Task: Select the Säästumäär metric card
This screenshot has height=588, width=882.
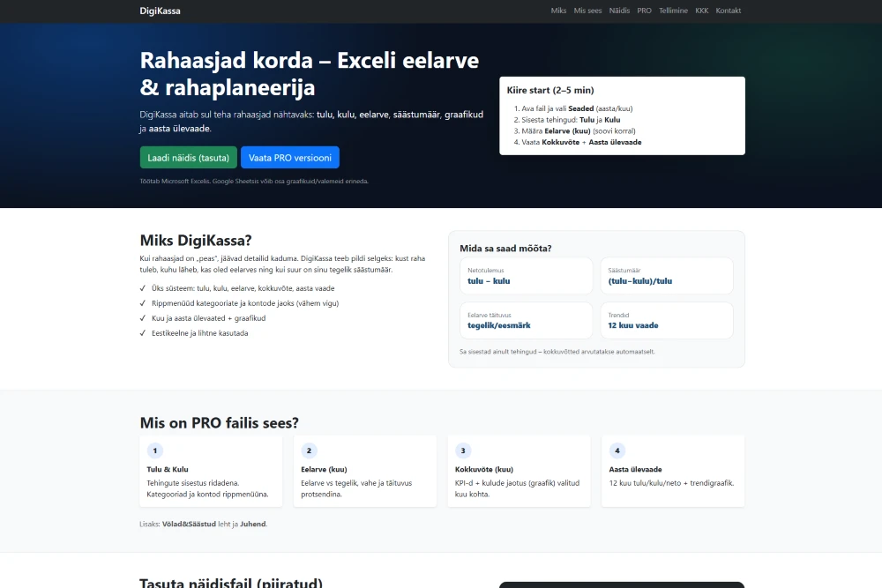Action: click(667, 276)
